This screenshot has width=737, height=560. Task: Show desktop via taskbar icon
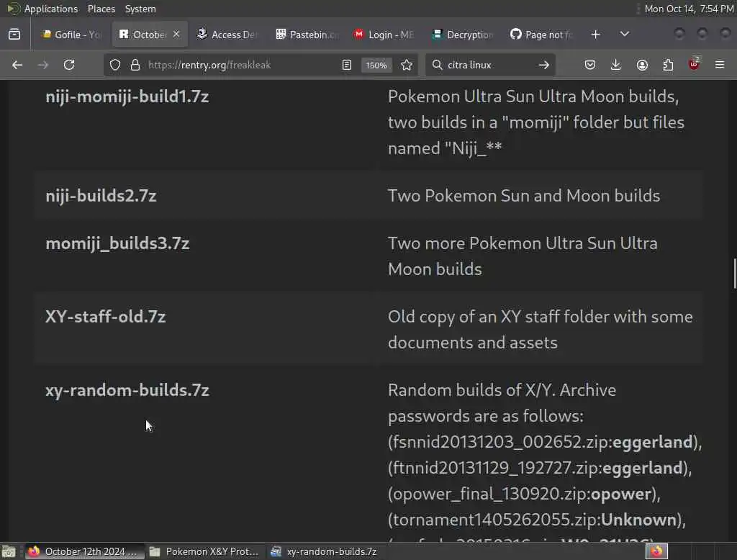[9, 551]
